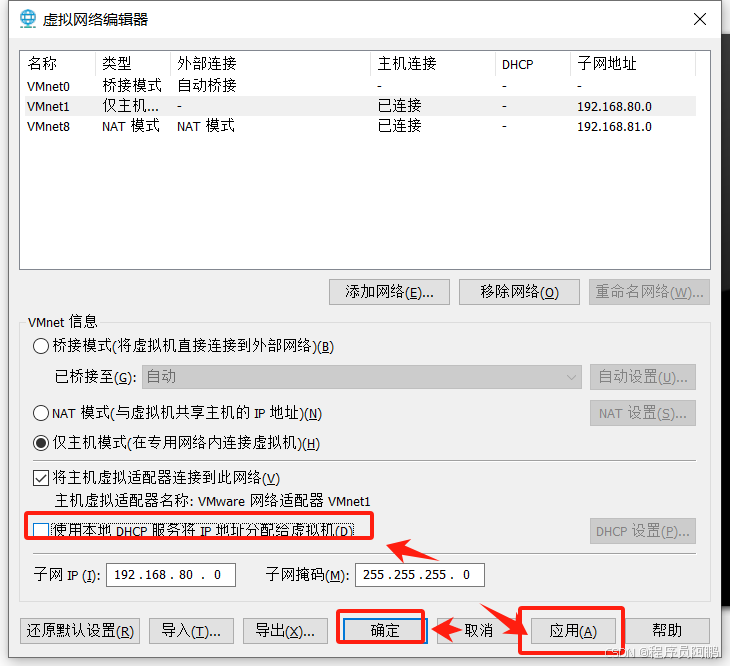Viewport: 730px width, 666px height.
Task: Click the 导出 button
Action: click(x=285, y=631)
